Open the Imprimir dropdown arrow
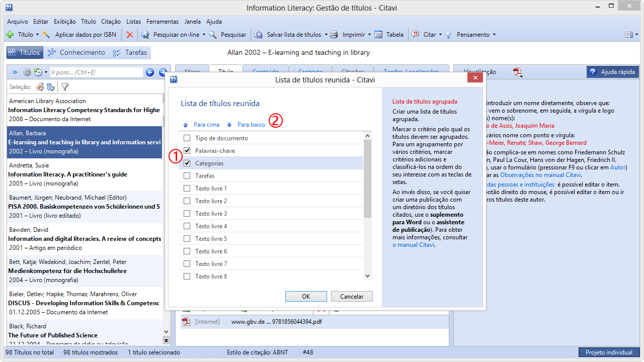 coord(369,35)
